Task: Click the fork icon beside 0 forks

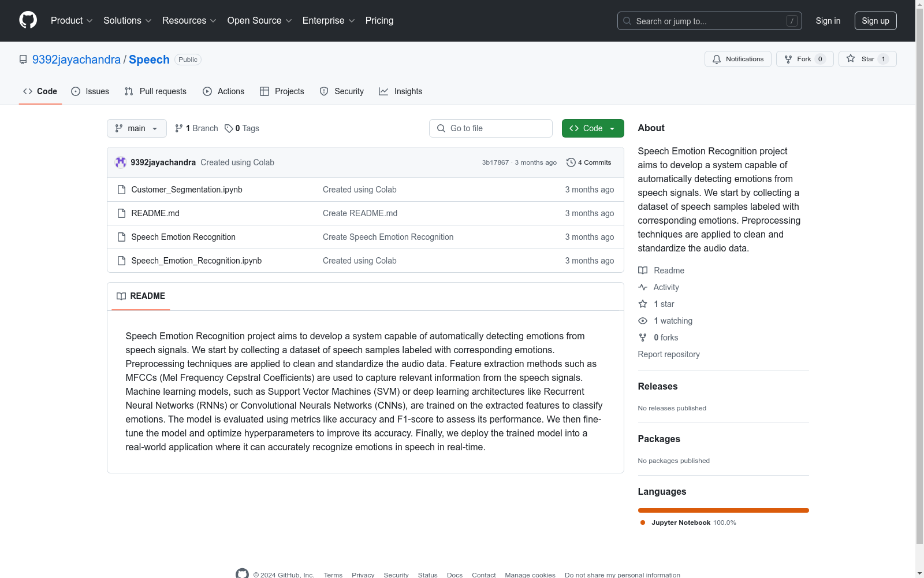Action: pyautogui.click(x=643, y=338)
